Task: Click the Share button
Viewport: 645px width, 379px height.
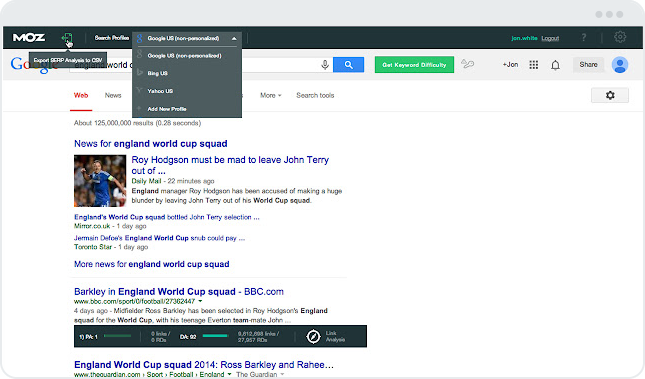Action: click(588, 65)
